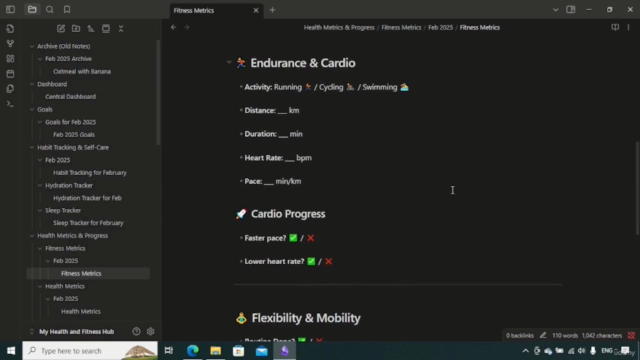This screenshot has height=360, width=640.
Task: Click the Distance line in the note
Action: [x=272, y=111]
